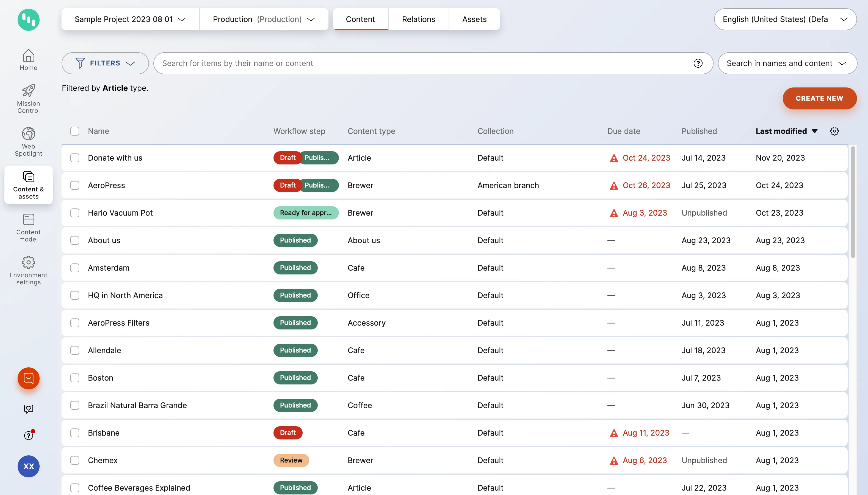This screenshot has width=868, height=495.
Task: Click help icon with red notification dot
Action: [29, 435]
